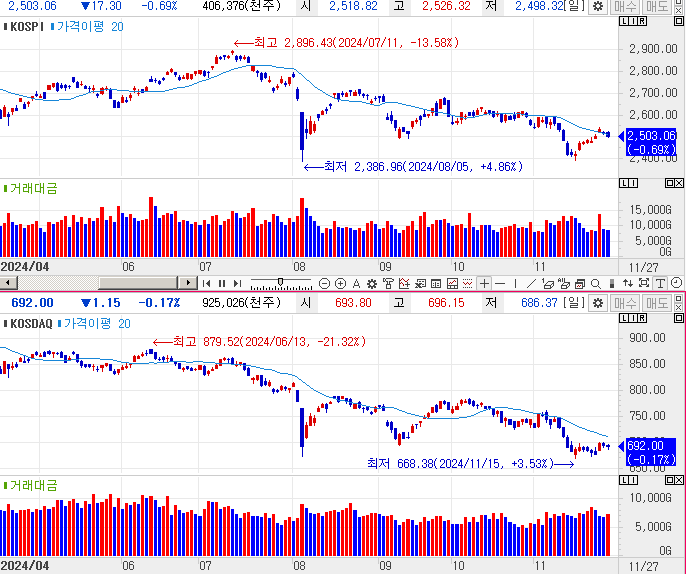Select the diagonal trend line tool

[531, 284]
